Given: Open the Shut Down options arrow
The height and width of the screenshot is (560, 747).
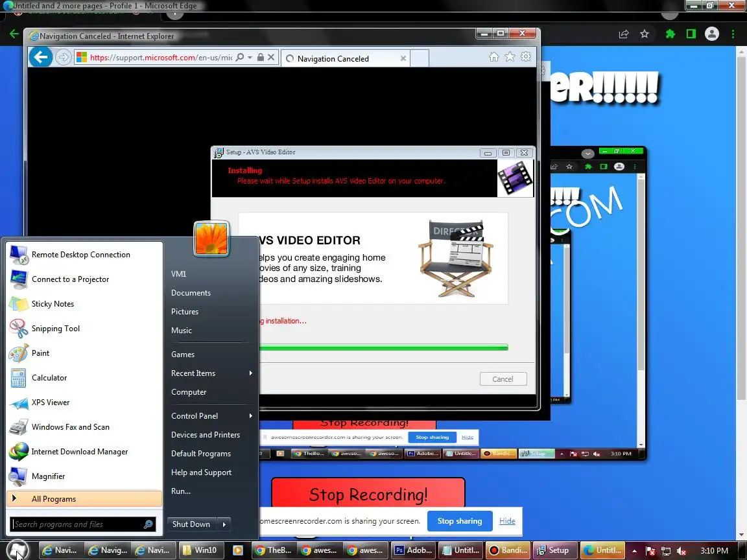Looking at the screenshot, I should (224, 524).
